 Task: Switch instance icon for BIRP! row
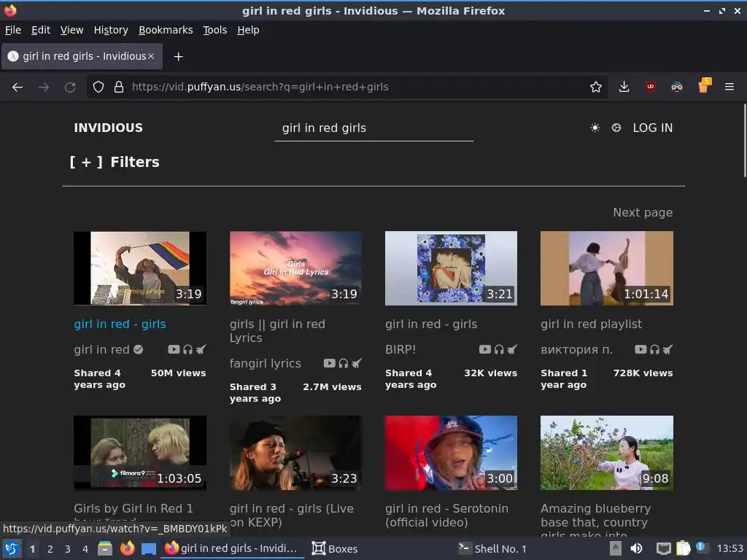coord(511,349)
